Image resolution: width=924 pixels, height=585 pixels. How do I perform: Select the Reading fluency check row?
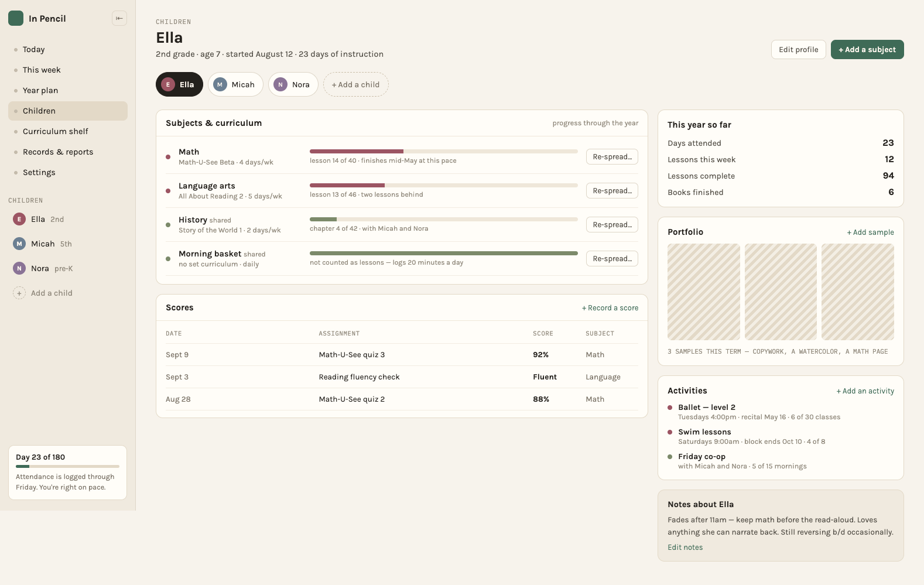[402, 377]
